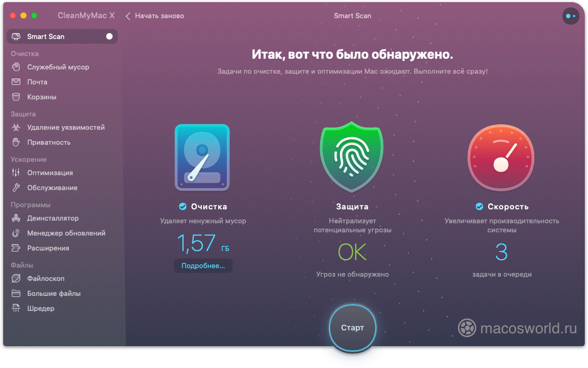Image resolution: width=588 pixels, height=368 pixels.
Task: Click the back chevron beside Начать заново
Action: [128, 16]
